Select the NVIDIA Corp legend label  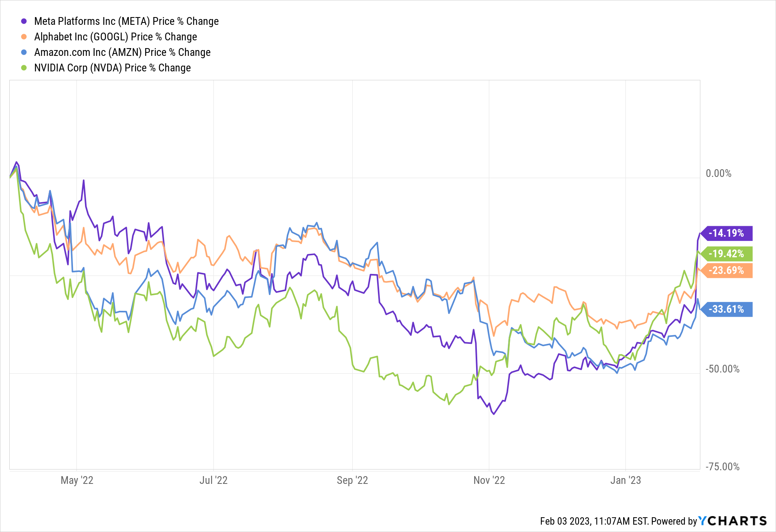click(112, 68)
